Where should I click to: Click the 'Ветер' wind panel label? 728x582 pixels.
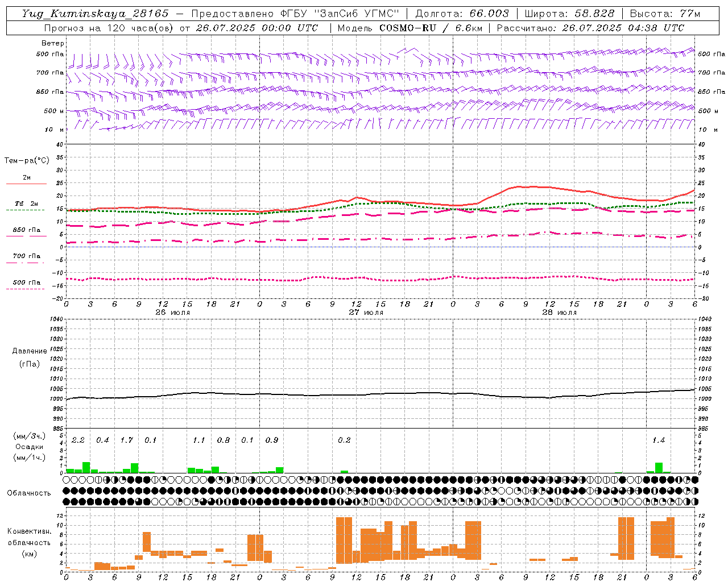tap(53, 43)
